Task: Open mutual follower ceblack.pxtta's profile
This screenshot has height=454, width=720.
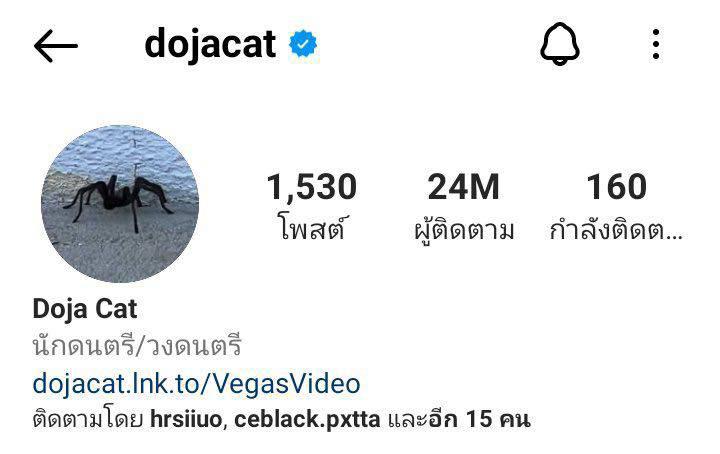Action: click(x=307, y=420)
